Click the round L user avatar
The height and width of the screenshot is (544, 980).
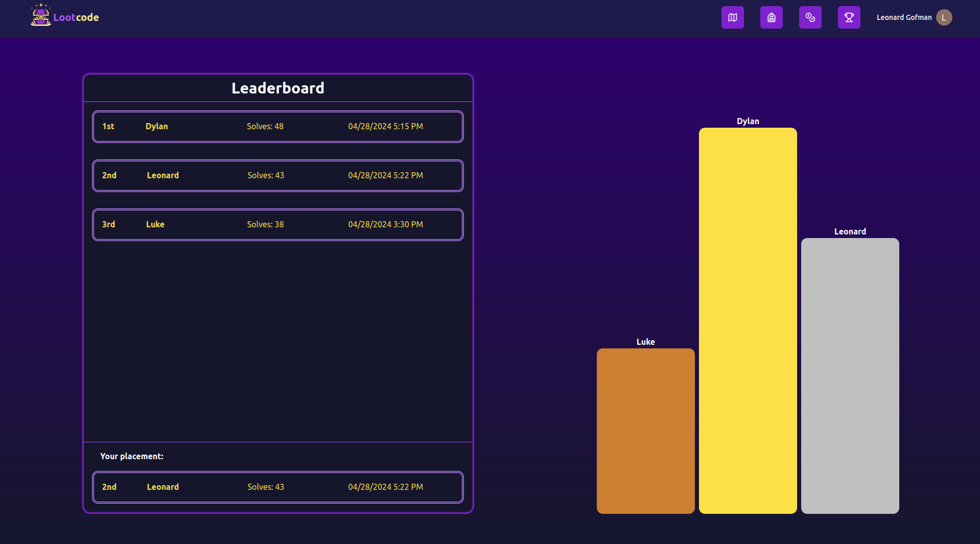point(944,17)
